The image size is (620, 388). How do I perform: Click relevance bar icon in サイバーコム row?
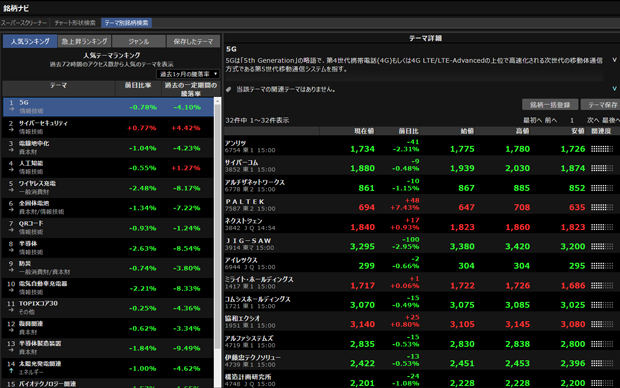coord(602,168)
